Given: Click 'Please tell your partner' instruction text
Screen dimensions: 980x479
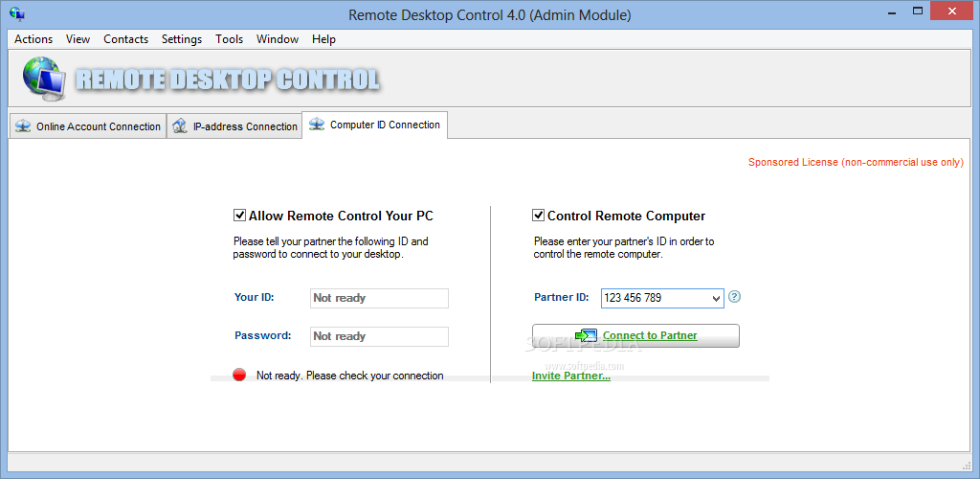Looking at the screenshot, I should (x=330, y=247).
